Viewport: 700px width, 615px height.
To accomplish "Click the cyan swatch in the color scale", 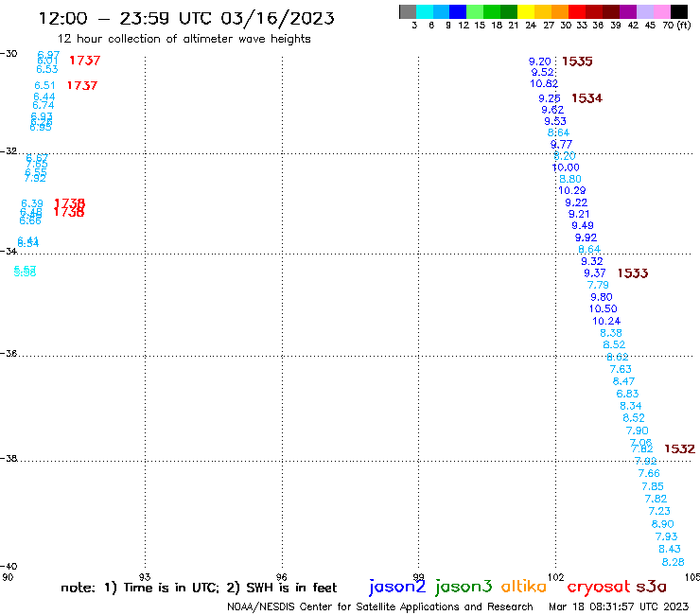I will click(x=425, y=11).
